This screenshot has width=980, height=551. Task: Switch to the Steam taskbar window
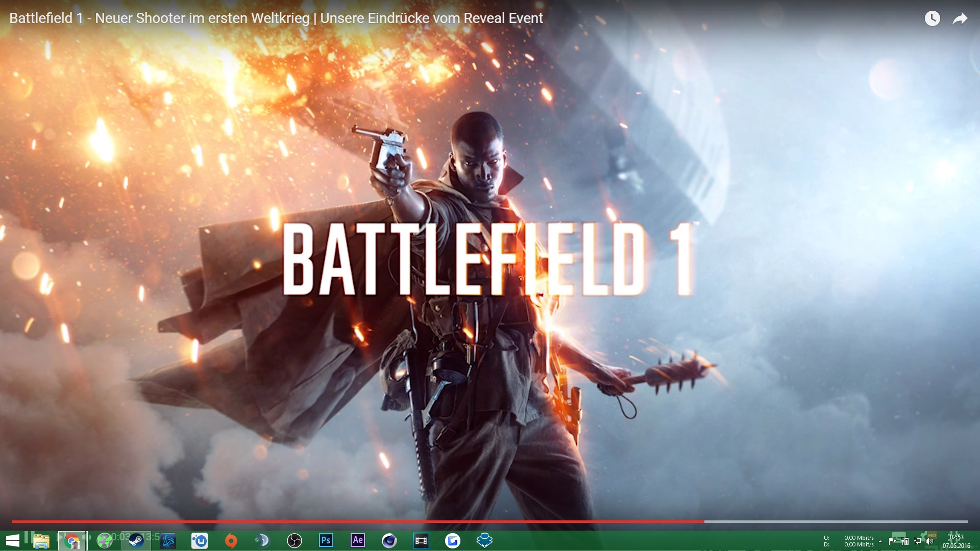[x=136, y=540]
